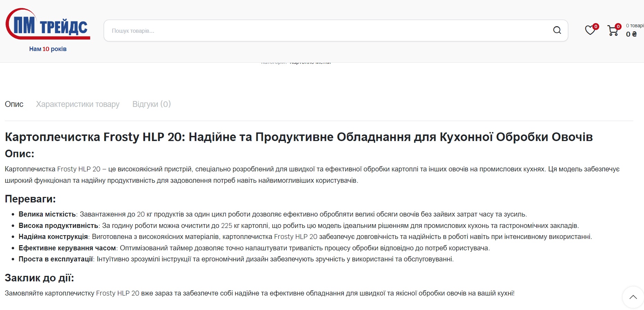Click the 'Нам 10 років' tagline
The height and width of the screenshot is (310, 644).
[x=48, y=49]
